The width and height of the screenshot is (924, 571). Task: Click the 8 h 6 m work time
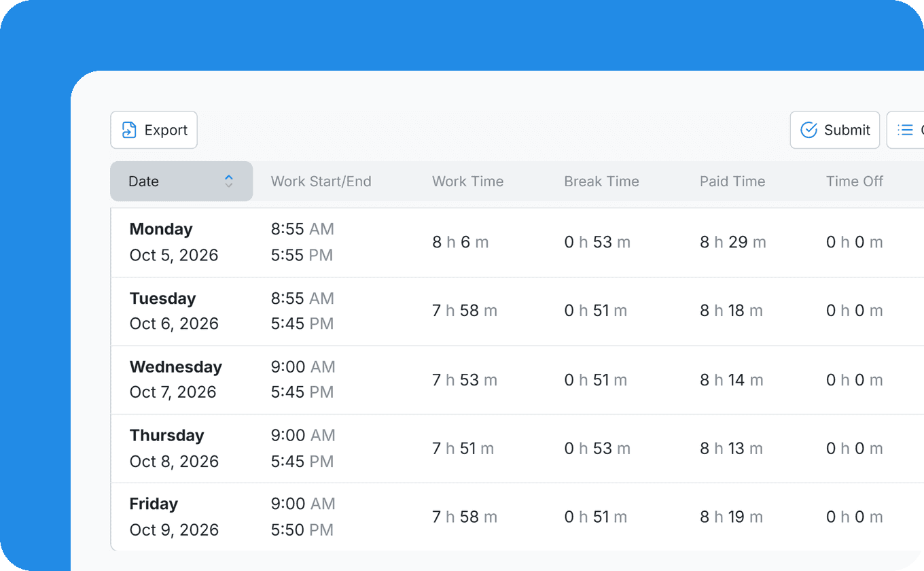pos(461,242)
